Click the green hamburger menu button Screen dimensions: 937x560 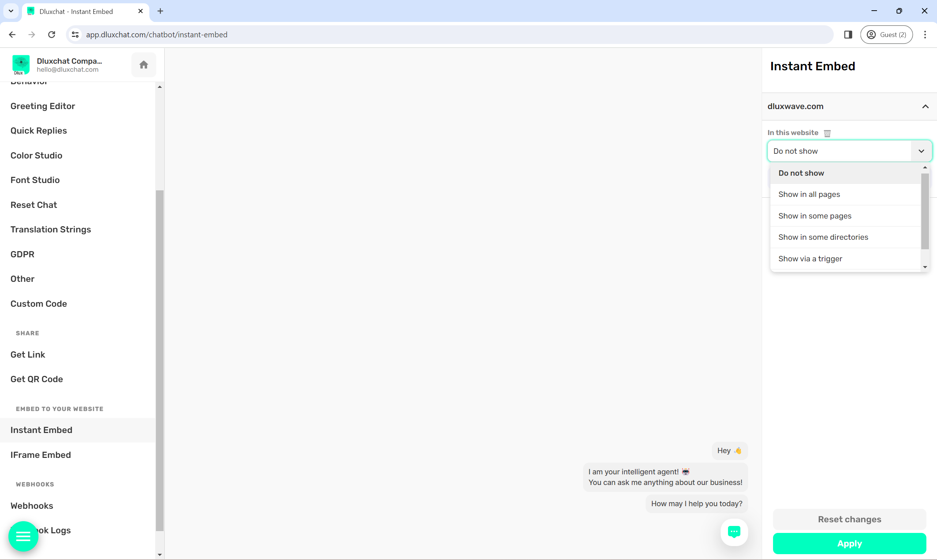tap(23, 536)
